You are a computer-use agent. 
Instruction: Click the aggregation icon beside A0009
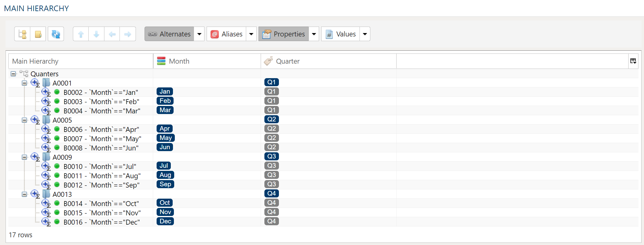(35, 157)
